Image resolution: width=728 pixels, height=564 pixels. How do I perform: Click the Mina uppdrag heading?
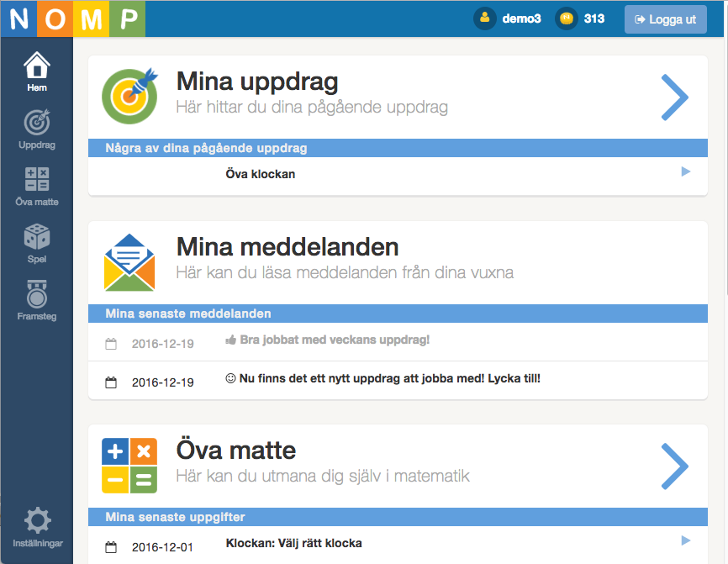coord(257,82)
